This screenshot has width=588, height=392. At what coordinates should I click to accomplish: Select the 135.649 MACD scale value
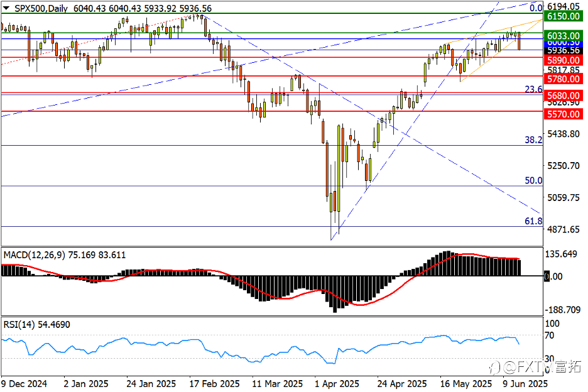(561, 254)
